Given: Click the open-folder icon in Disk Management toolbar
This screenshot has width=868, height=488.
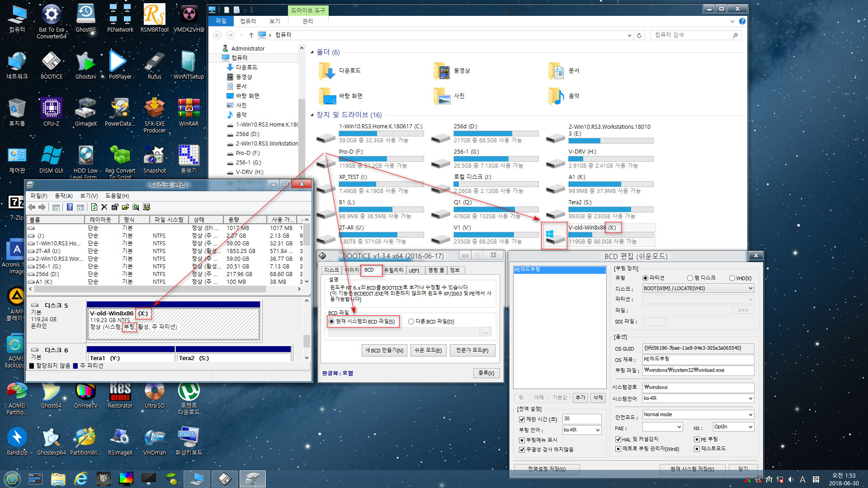Looking at the screenshot, I should [125, 207].
